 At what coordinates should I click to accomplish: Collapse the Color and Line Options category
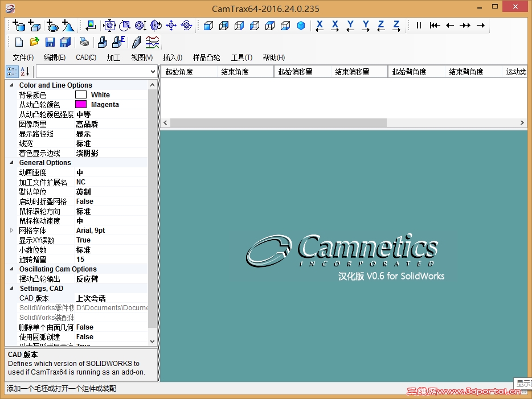click(x=11, y=85)
